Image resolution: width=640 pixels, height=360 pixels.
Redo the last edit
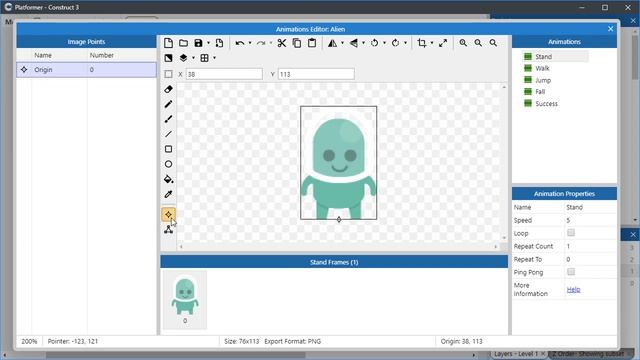[261, 43]
